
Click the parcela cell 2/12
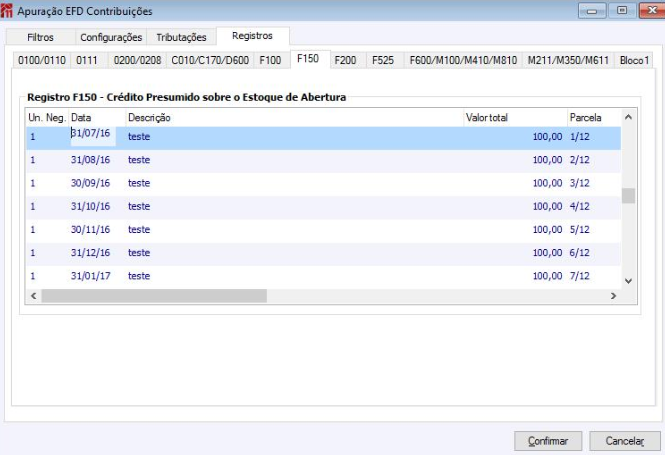point(580,160)
